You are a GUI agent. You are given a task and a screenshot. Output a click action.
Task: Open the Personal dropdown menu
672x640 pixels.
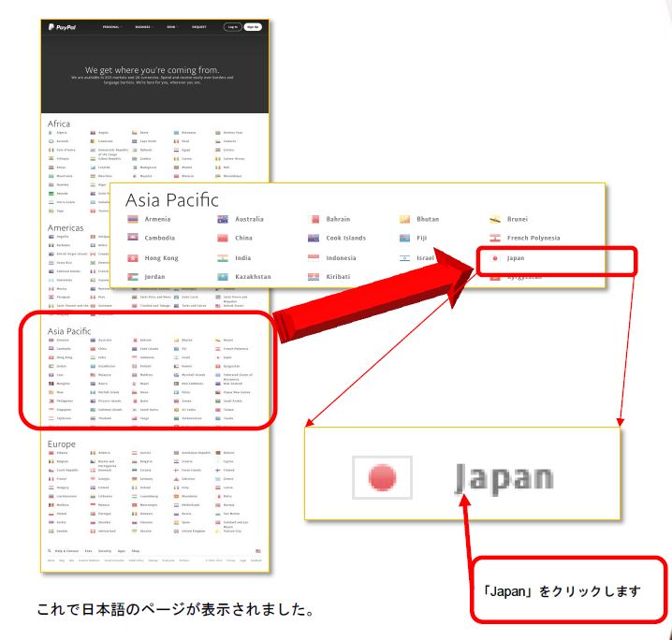pos(111,27)
